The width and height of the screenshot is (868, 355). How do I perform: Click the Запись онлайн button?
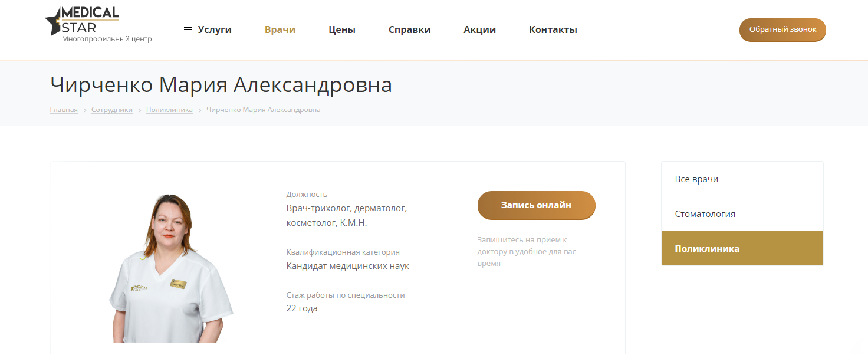pyautogui.click(x=536, y=205)
